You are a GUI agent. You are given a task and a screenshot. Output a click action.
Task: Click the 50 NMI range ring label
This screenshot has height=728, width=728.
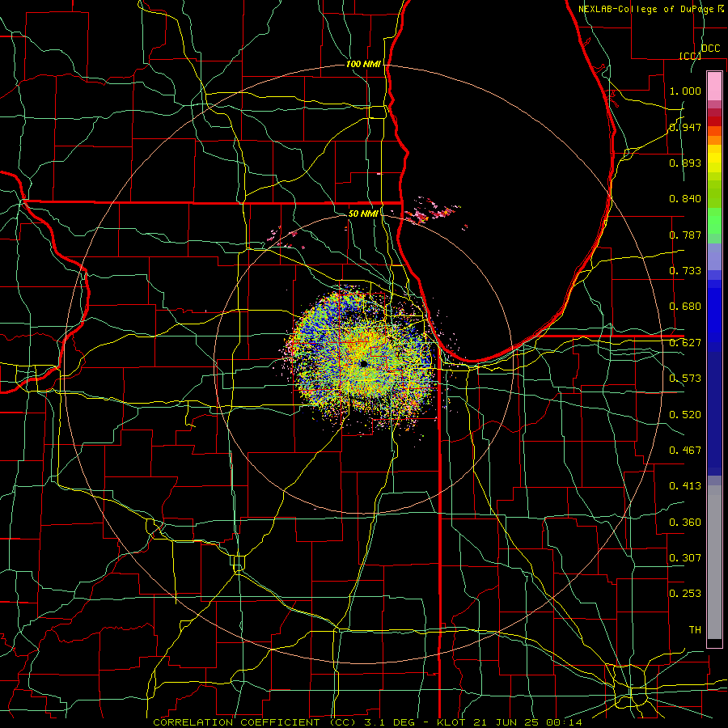(363, 214)
